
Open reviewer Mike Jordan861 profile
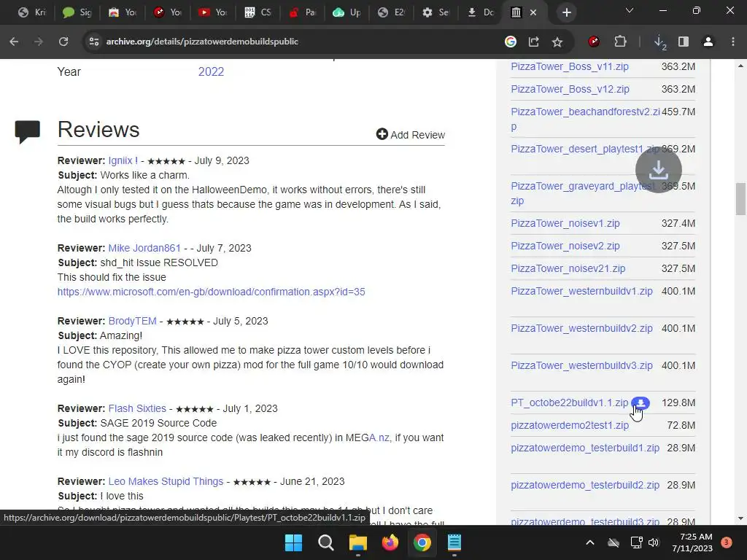(144, 248)
